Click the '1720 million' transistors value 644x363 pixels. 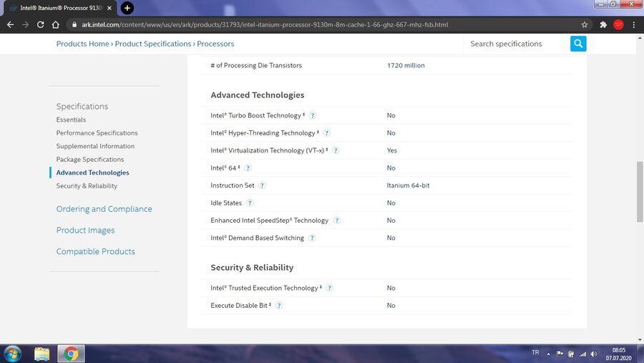coord(406,65)
